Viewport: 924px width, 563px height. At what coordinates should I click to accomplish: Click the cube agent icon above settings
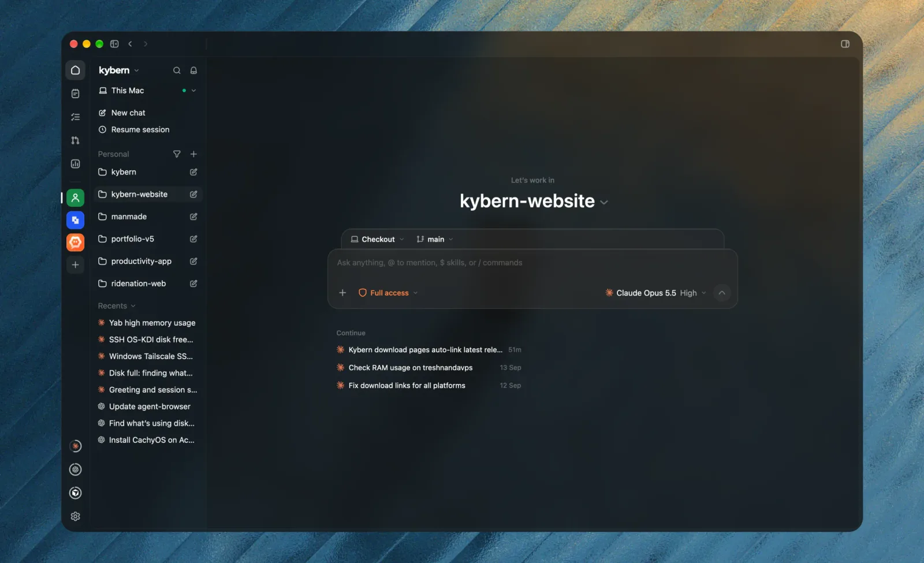point(75,493)
